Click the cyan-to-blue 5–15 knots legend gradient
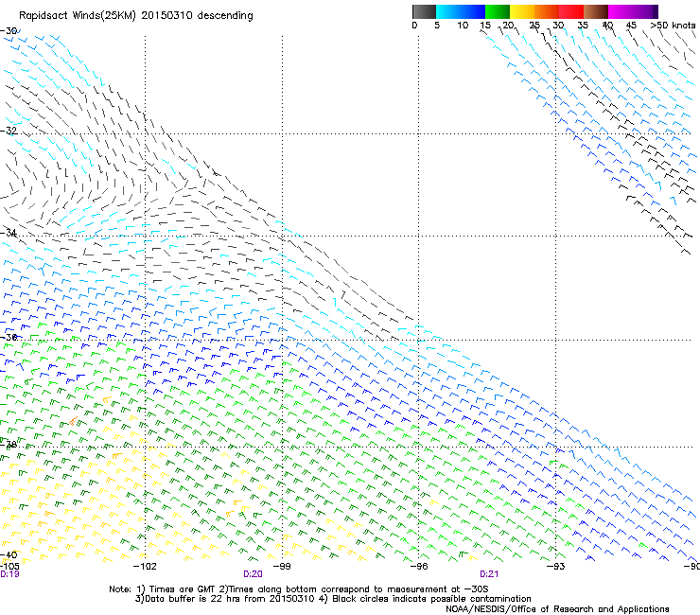The width and height of the screenshot is (700, 615). point(461,11)
